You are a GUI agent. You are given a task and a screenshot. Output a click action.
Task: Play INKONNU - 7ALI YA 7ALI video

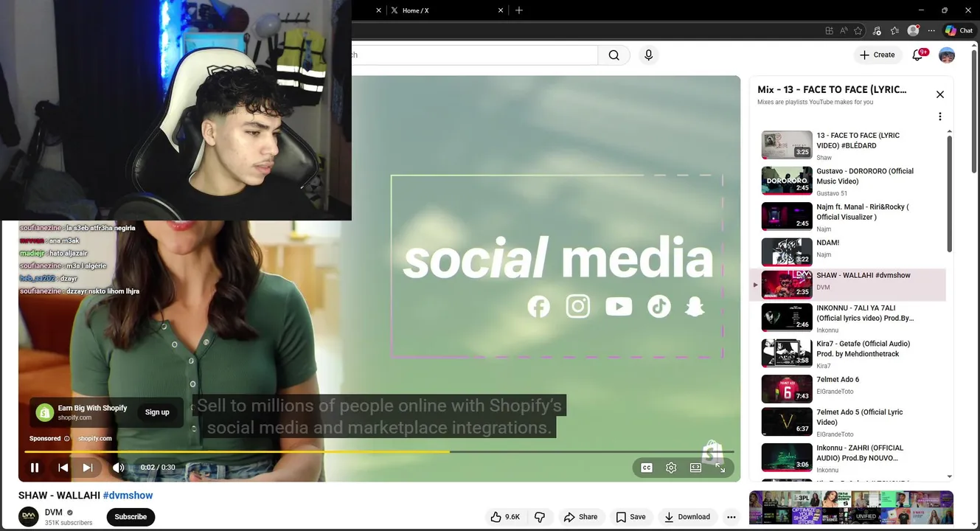(847, 318)
